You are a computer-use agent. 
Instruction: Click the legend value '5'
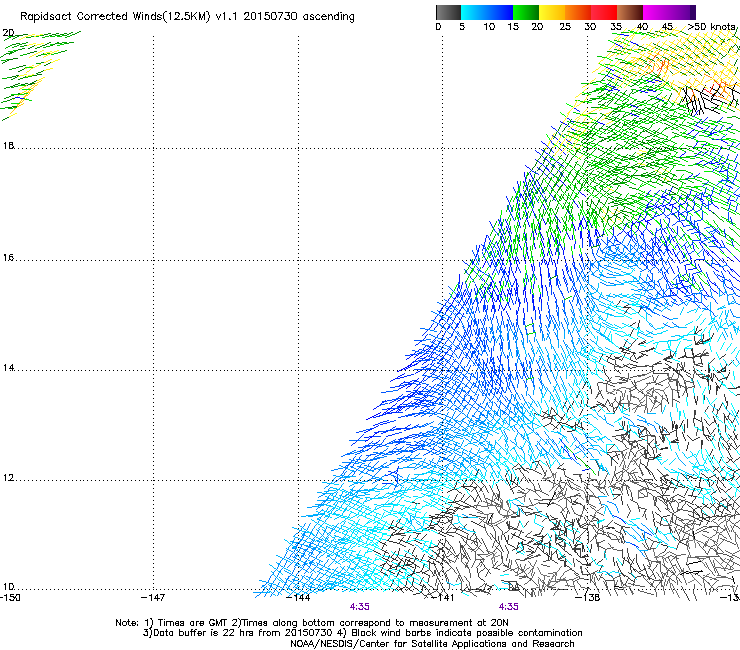coord(462,27)
